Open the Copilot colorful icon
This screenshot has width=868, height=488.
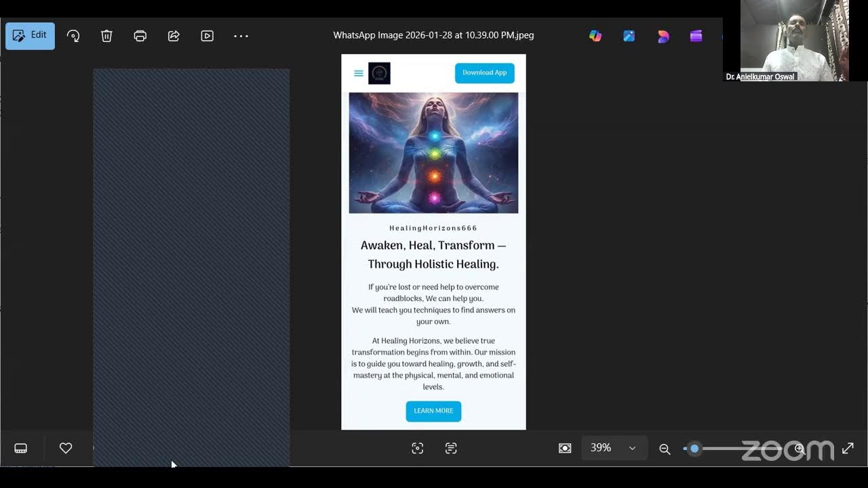pyautogui.click(x=595, y=36)
